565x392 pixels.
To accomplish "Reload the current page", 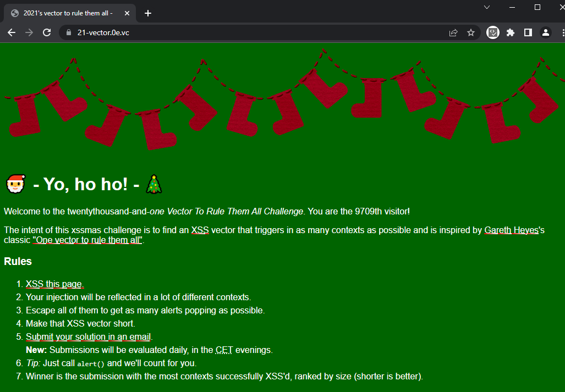I will tap(46, 32).
